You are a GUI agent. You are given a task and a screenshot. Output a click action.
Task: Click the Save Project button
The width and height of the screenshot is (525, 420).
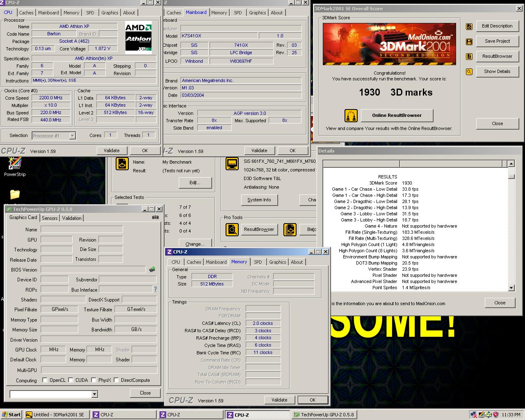tap(497, 41)
